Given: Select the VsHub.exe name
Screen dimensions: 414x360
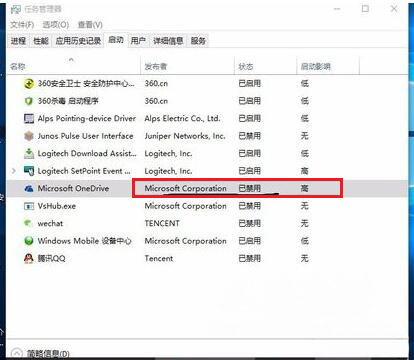Looking at the screenshot, I should click(57, 206).
